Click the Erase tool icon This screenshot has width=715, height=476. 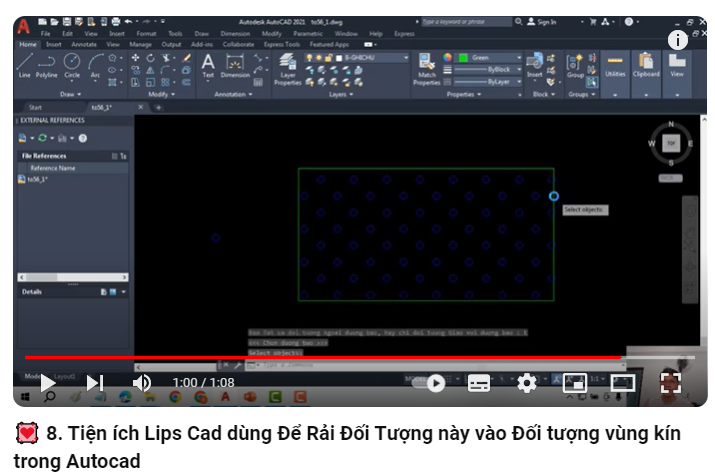click(186, 58)
